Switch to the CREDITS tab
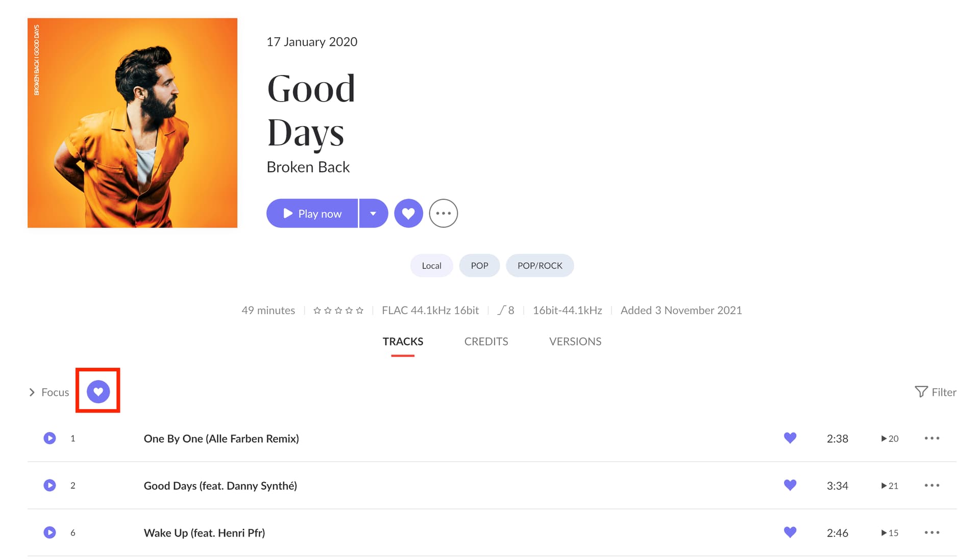 pos(486,341)
